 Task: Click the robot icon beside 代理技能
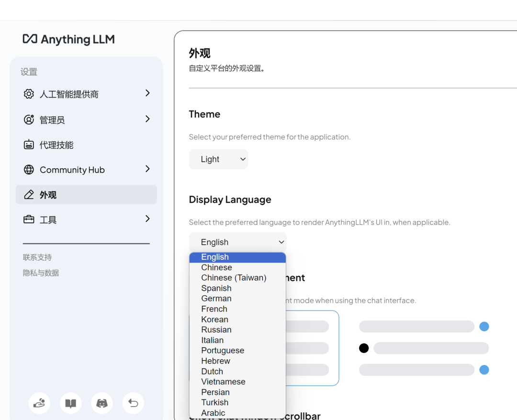pos(29,144)
